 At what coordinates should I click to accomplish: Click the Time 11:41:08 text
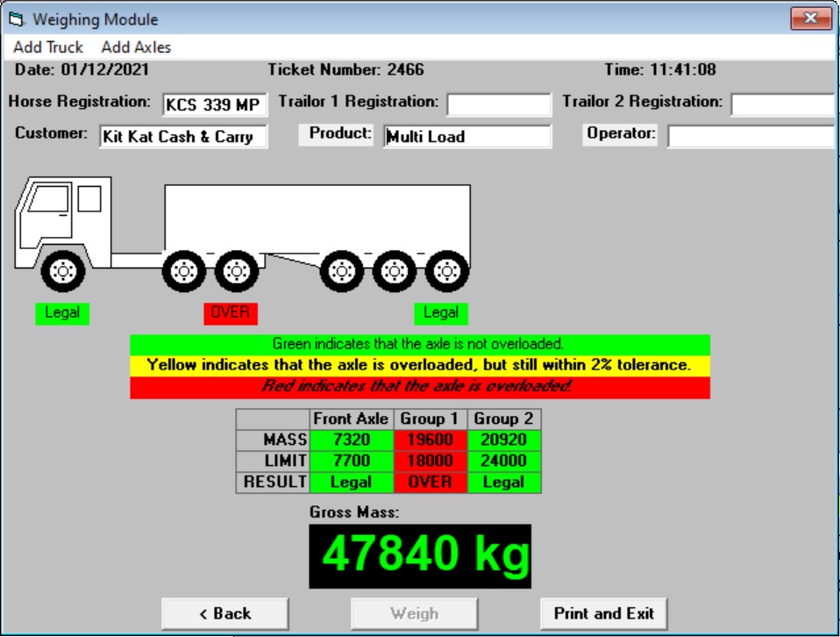tap(660, 69)
